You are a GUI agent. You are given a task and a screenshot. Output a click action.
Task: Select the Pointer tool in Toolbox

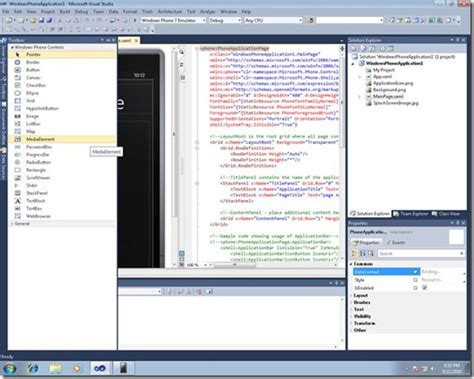tap(62, 54)
